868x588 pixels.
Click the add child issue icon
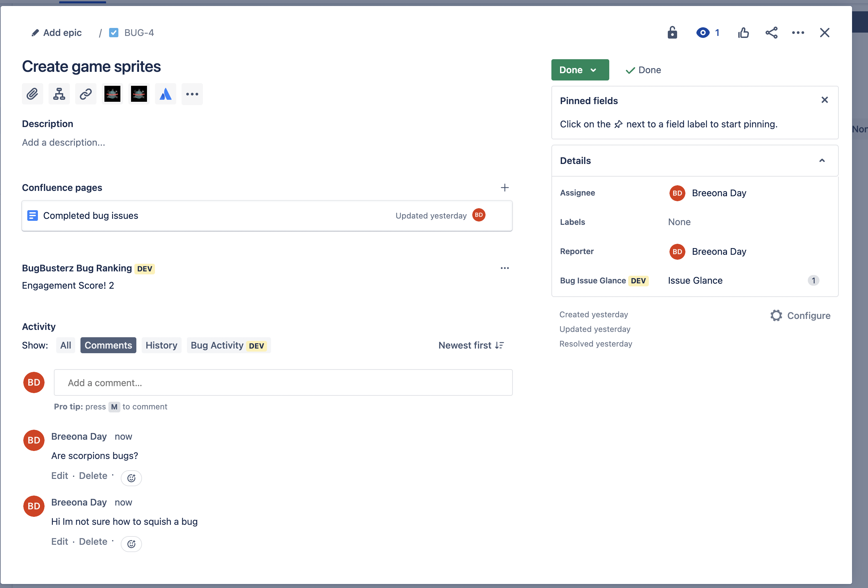(59, 94)
